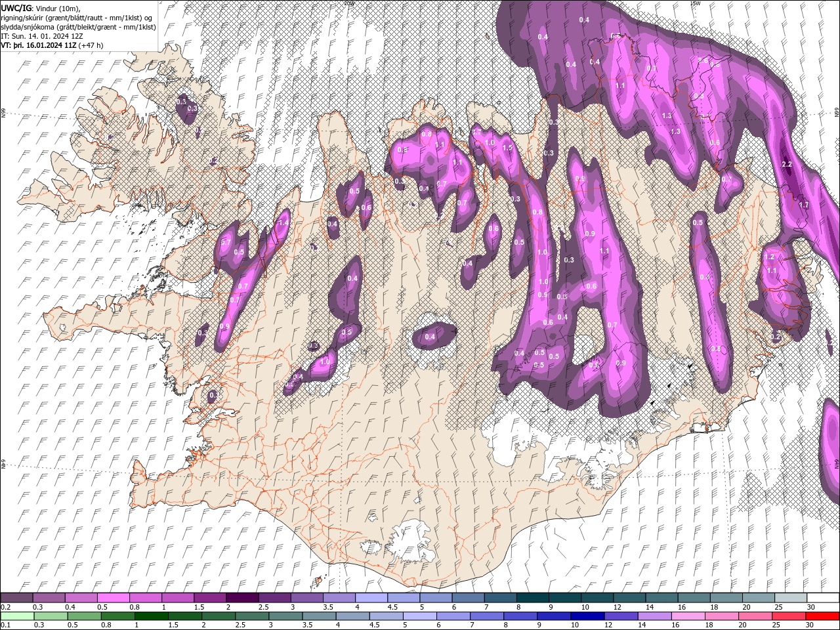Click the '2.2' precipitation value on the map
840x630 pixels.
pyautogui.click(x=788, y=164)
